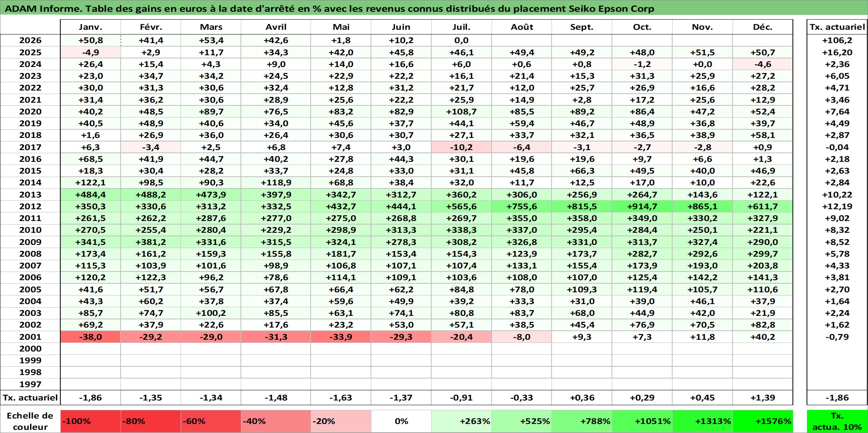Select the 'Tx. actuariel' row label at bottom left

(x=30, y=398)
